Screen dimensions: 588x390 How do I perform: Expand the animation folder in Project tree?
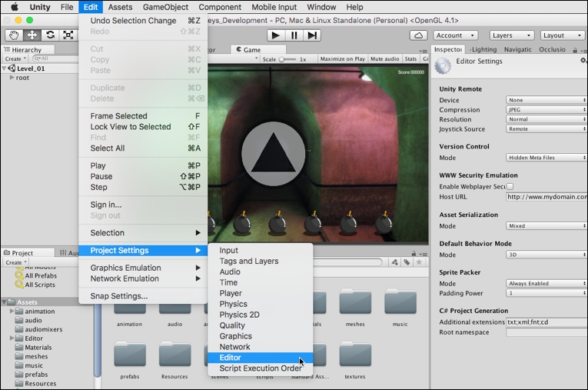[12, 311]
